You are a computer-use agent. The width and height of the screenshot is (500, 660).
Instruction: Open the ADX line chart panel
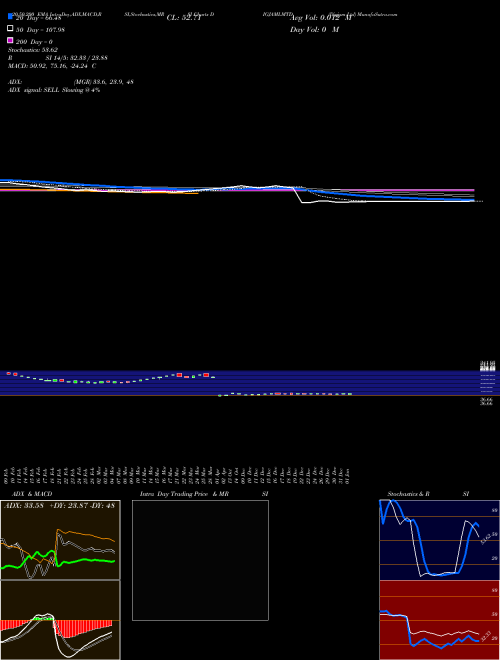point(60,540)
